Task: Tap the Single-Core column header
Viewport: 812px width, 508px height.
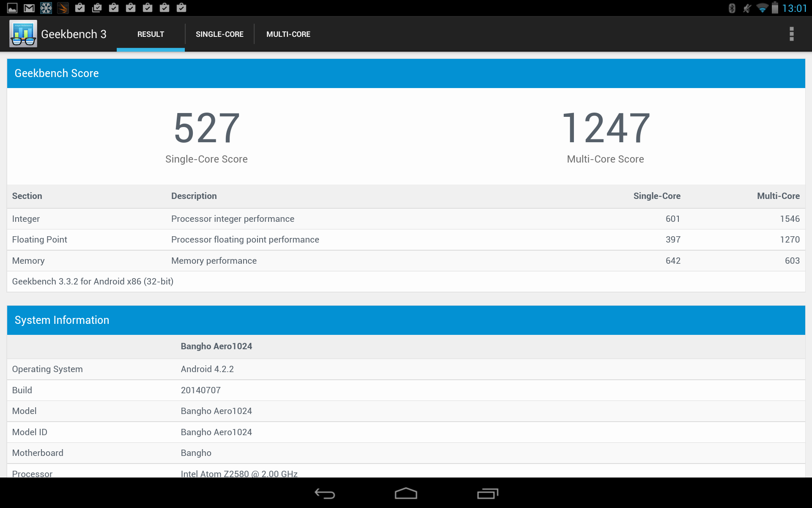Action: [x=657, y=196]
